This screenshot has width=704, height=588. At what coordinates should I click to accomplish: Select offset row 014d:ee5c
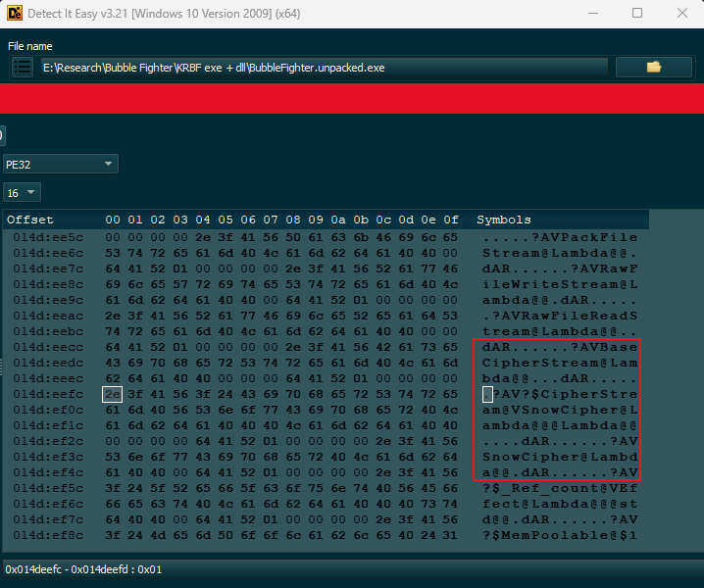(48, 237)
